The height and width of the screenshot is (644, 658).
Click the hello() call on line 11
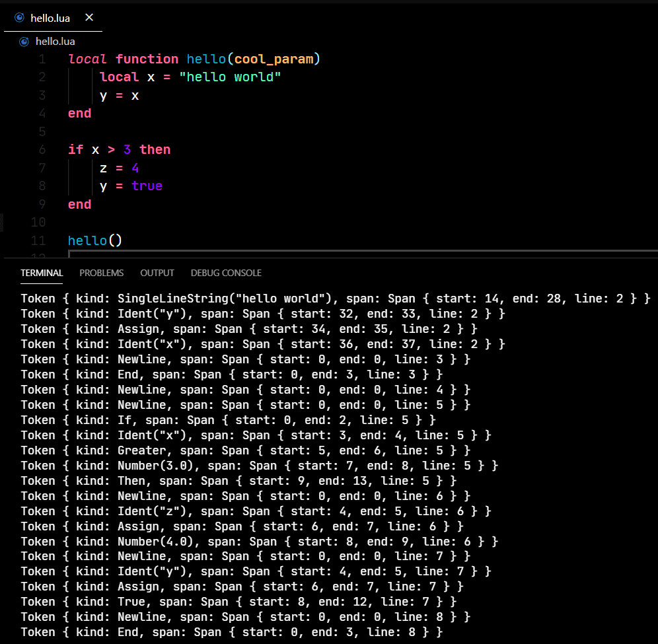pos(95,240)
